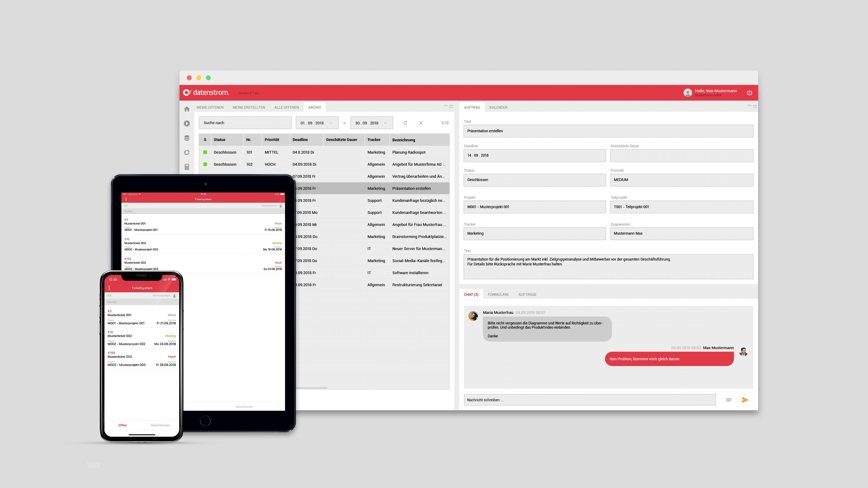Open the KALENDER tab

(x=498, y=108)
